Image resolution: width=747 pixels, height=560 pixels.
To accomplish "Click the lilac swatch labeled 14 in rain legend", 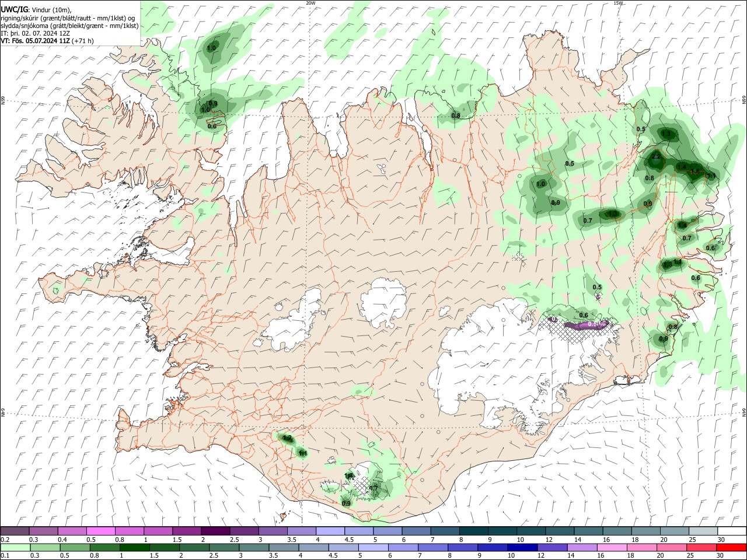I will tap(582, 548).
